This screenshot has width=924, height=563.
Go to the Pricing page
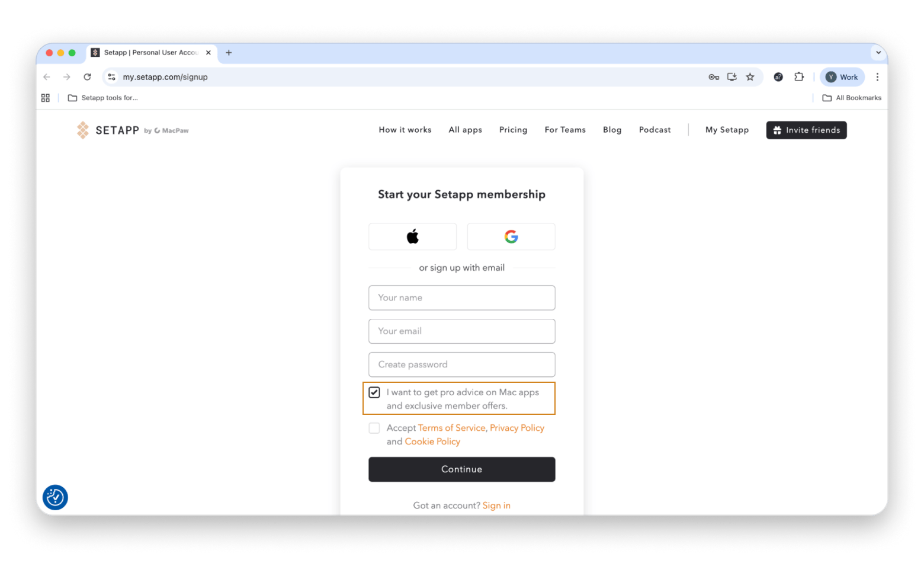coord(513,130)
